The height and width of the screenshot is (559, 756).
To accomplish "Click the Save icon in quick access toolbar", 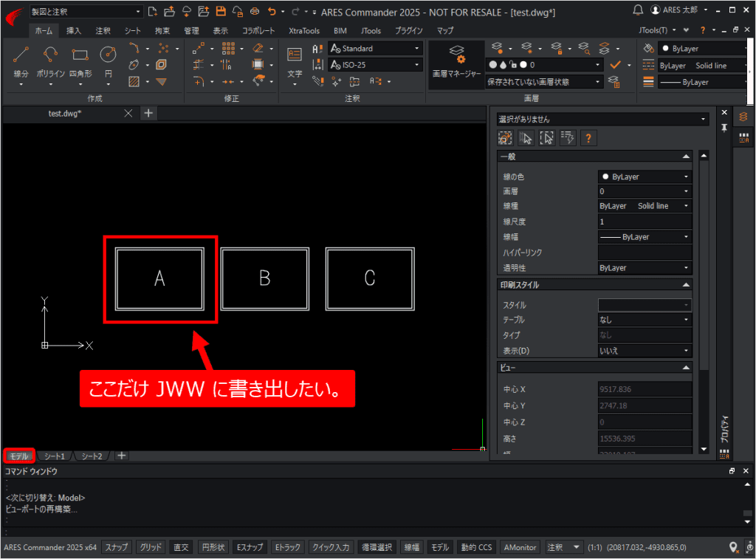I will [220, 12].
